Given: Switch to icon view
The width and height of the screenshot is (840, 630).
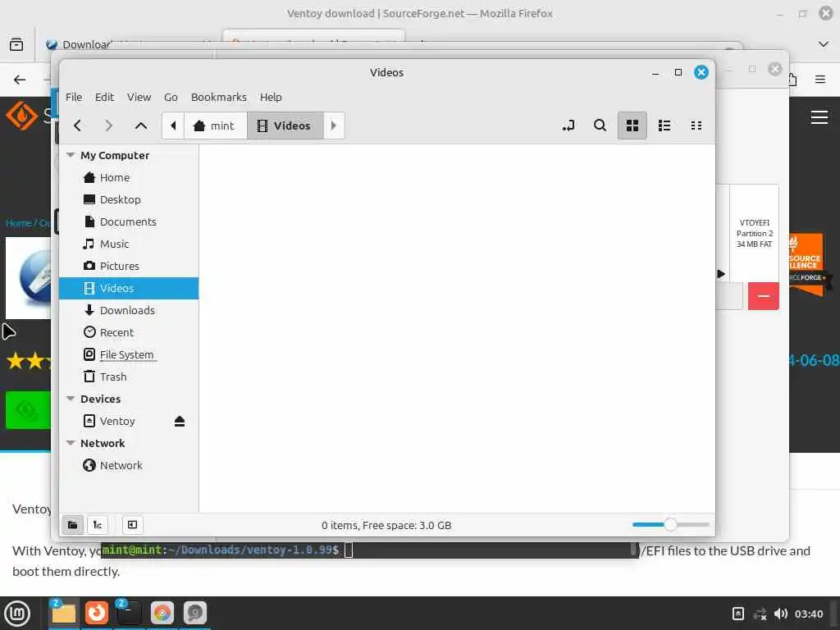Looking at the screenshot, I should [x=632, y=126].
